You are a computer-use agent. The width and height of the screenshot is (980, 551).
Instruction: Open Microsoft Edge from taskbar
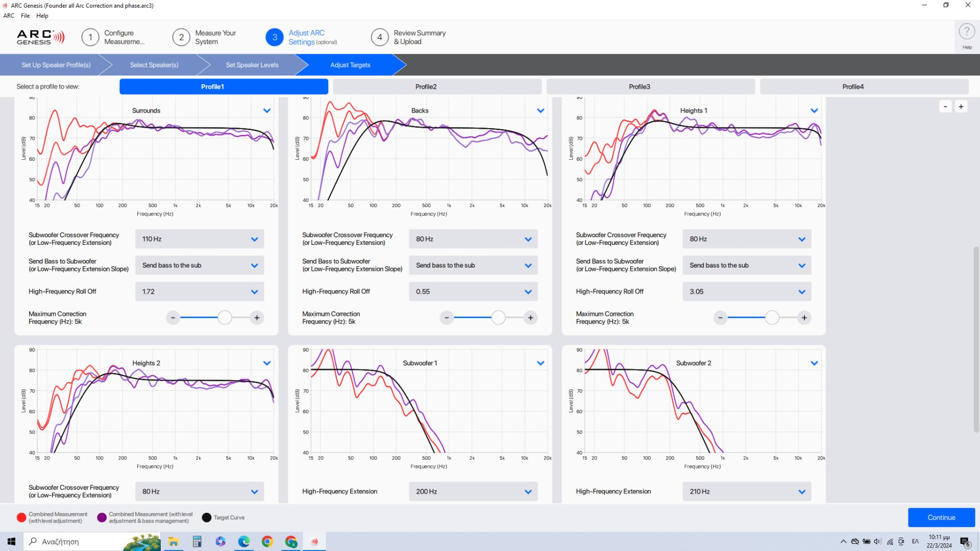(244, 542)
